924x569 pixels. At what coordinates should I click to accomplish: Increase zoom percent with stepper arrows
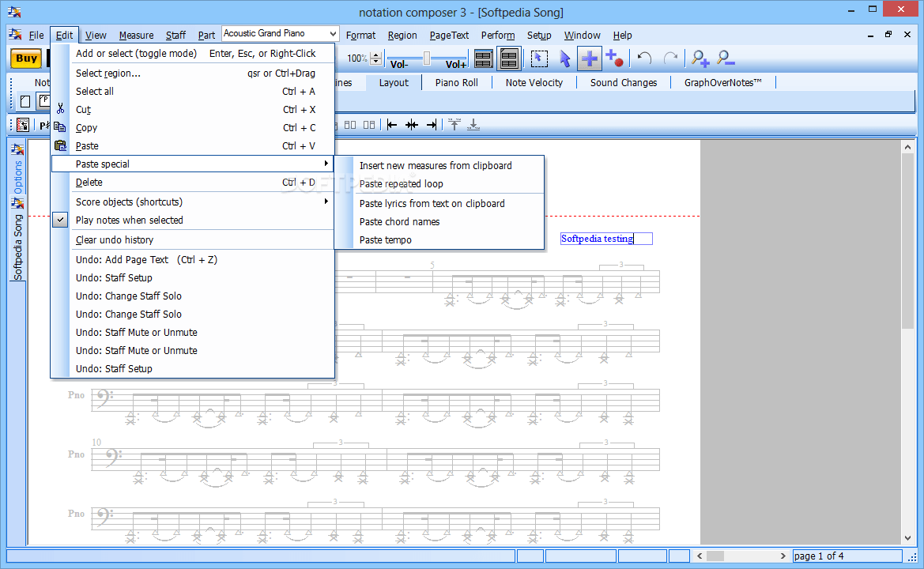pyautogui.click(x=376, y=55)
